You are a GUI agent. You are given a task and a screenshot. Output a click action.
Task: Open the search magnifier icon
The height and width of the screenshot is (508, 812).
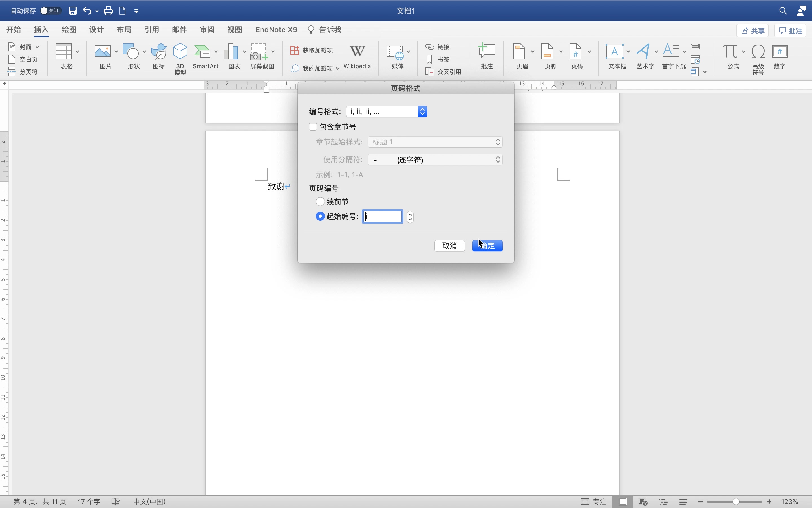(x=783, y=11)
